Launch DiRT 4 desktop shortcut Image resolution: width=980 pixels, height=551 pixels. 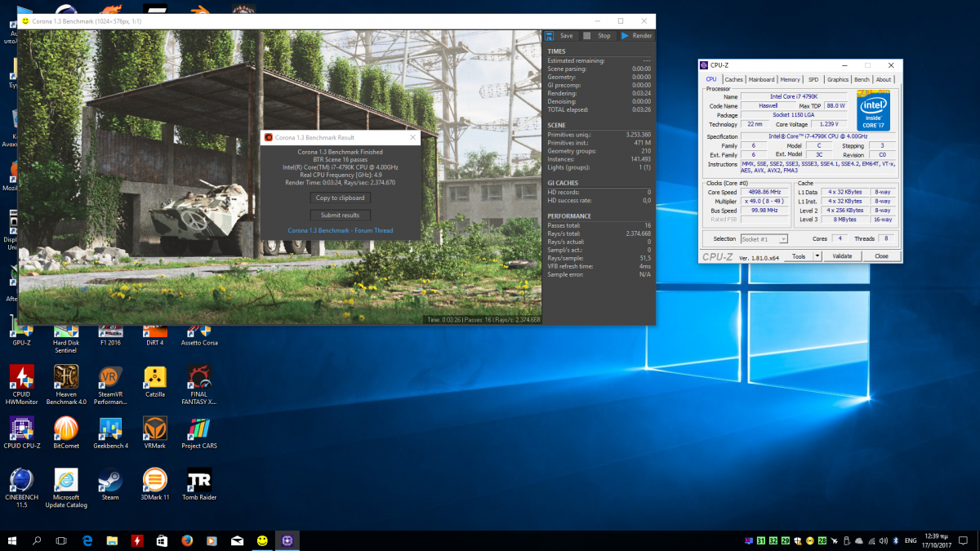(155, 331)
